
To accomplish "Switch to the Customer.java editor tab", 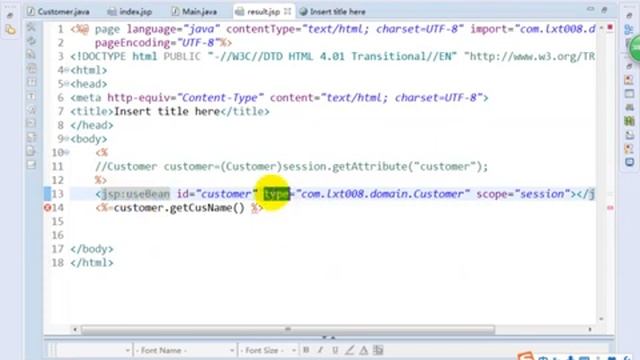I will click(x=58, y=11).
